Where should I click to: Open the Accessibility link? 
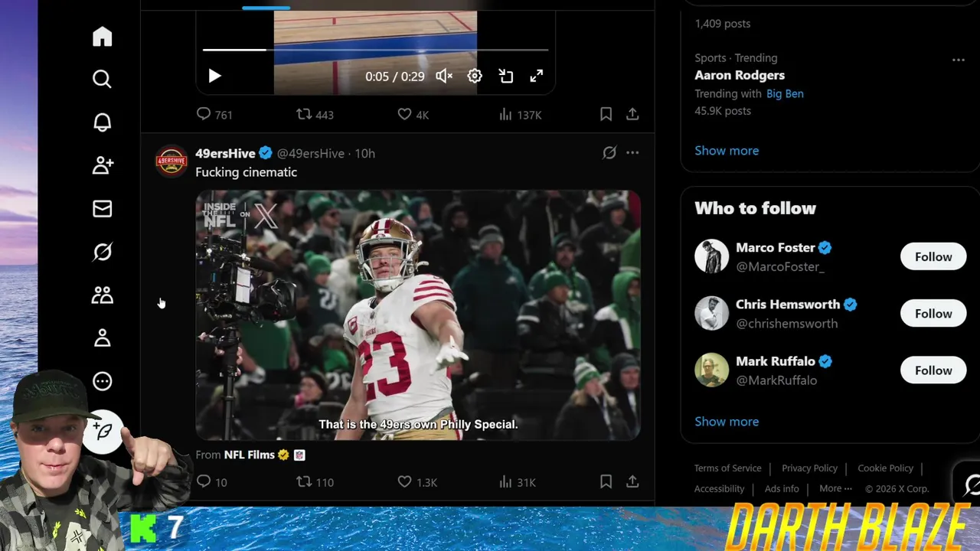(x=719, y=489)
